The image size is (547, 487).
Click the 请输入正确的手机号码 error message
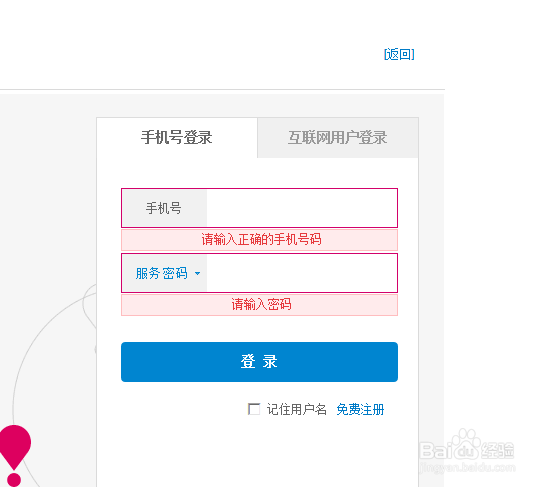point(259,240)
